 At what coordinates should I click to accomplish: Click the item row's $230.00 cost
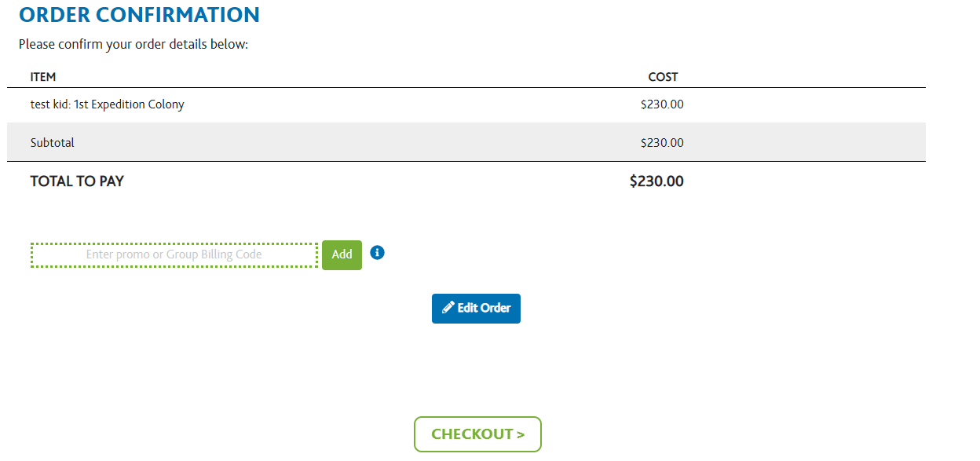tap(662, 104)
